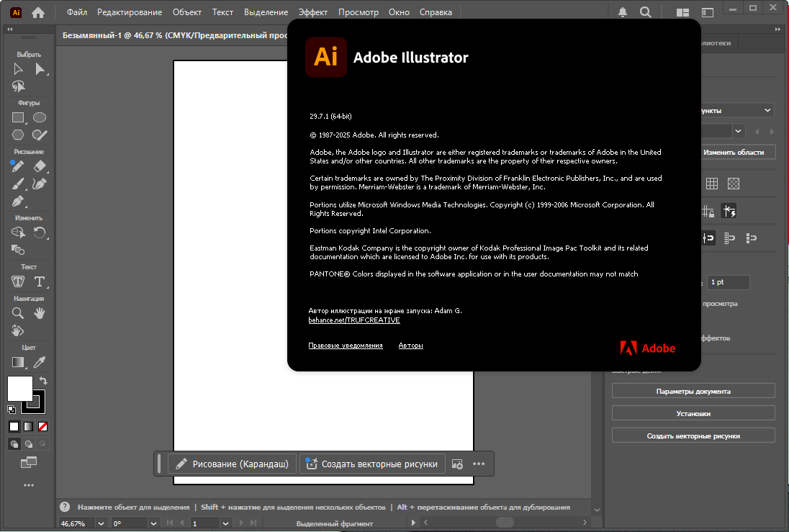Select the object selection (Изменить) tool
The height and width of the screenshot is (532, 789).
click(18, 233)
